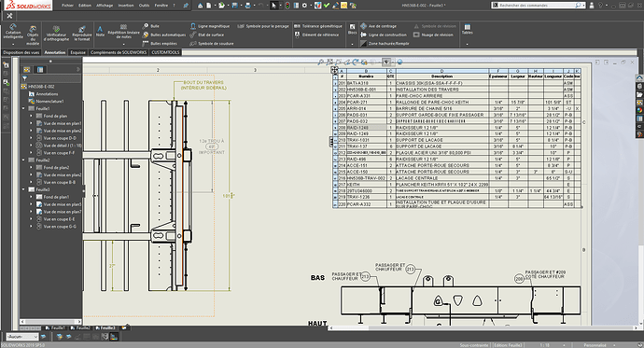This screenshot has width=644, height=348.
Task: Open the Affichage menu
Action: (105, 6)
